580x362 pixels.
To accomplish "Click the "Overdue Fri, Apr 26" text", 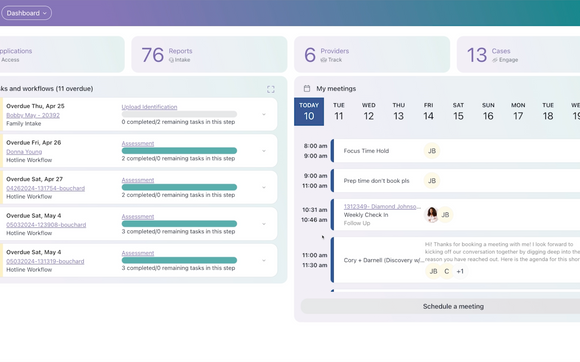I will (34, 143).
